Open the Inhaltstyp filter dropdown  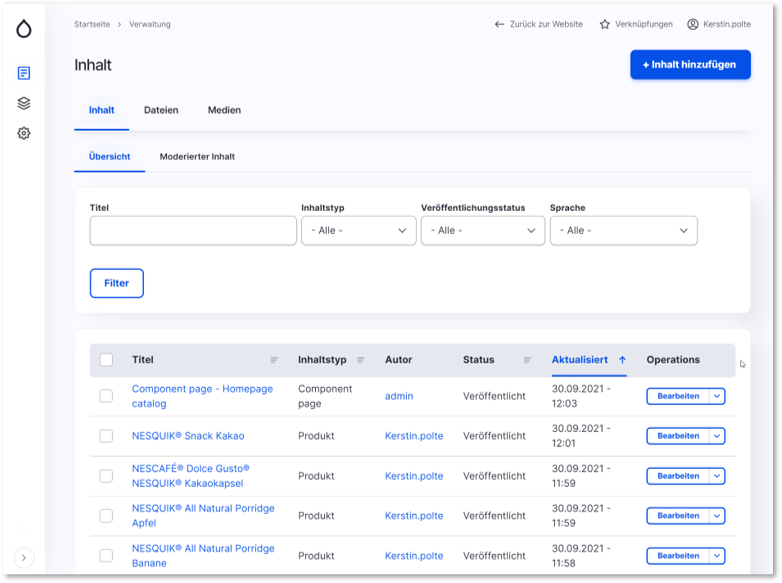[x=359, y=230]
